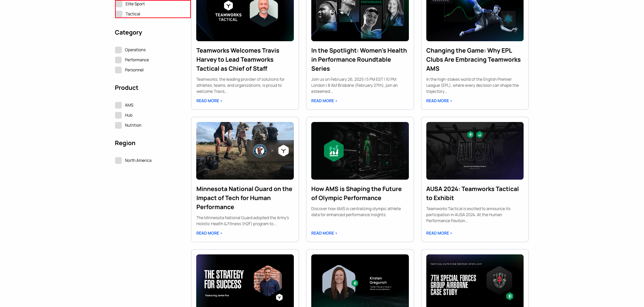Check the AMS product filter
644x307 pixels.
pyautogui.click(x=118, y=105)
